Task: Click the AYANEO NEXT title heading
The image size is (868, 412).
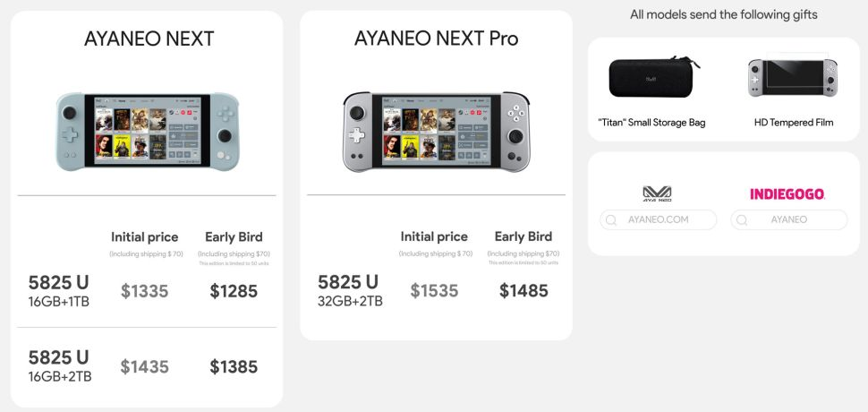Action: (149, 39)
